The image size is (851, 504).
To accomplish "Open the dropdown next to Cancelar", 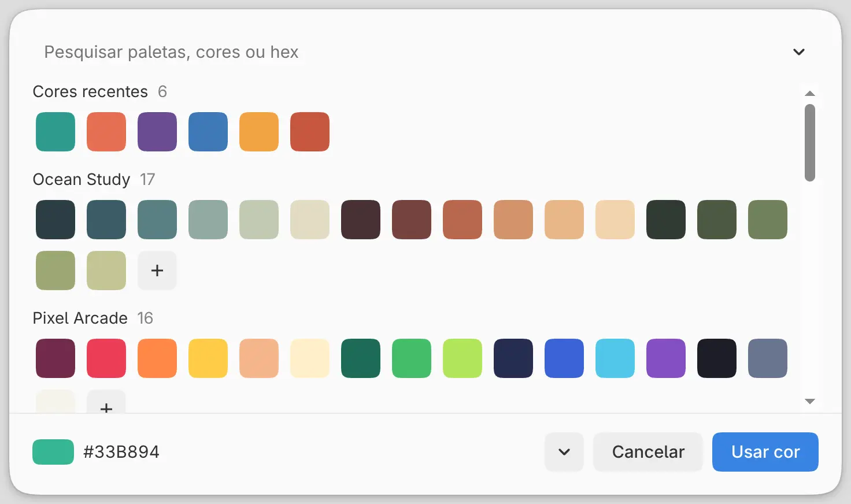I will click(564, 452).
